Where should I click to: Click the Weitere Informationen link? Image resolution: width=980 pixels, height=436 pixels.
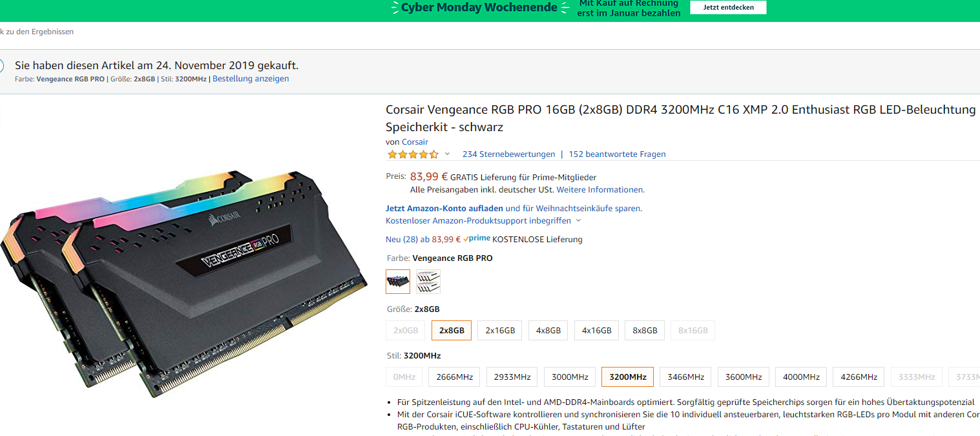click(600, 190)
